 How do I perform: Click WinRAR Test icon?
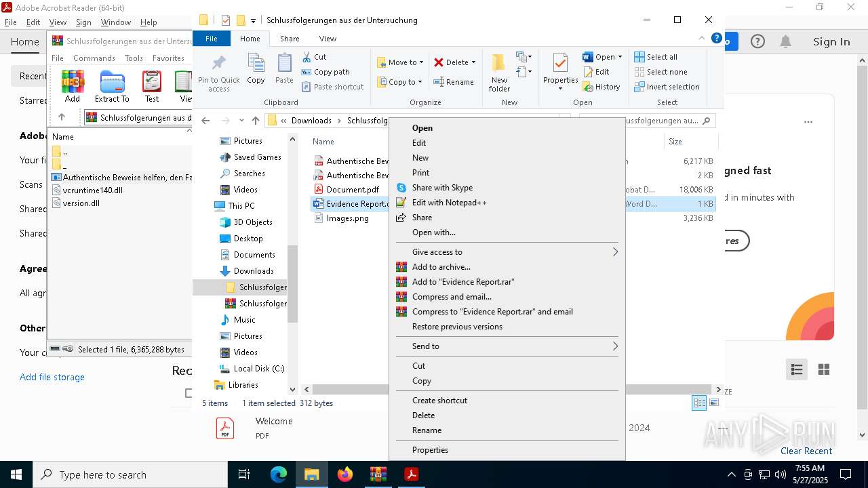click(x=152, y=86)
